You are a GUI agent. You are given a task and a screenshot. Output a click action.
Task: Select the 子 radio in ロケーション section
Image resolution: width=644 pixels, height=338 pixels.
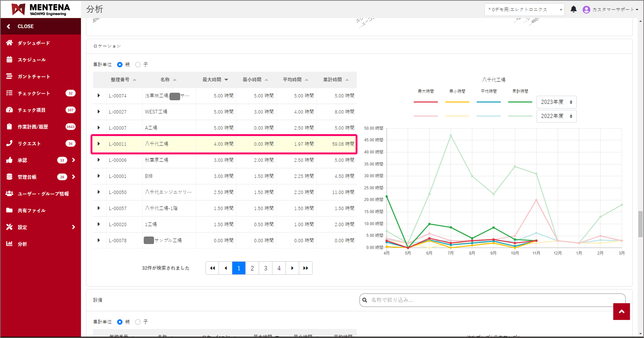pyautogui.click(x=138, y=65)
